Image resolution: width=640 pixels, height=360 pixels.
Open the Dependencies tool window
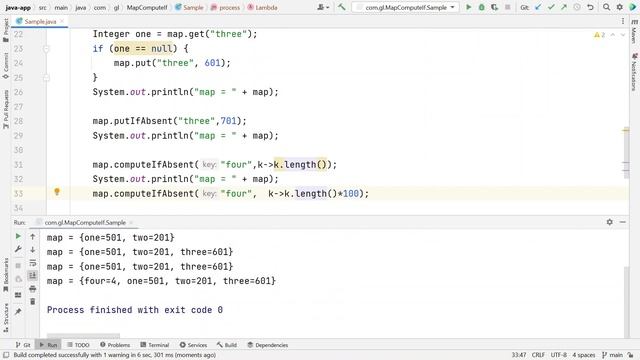click(268, 345)
